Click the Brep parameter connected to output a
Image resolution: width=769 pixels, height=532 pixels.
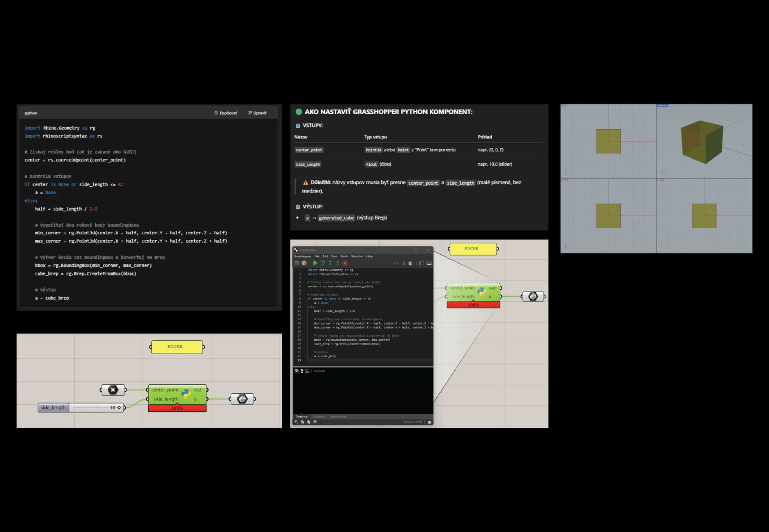(x=242, y=399)
